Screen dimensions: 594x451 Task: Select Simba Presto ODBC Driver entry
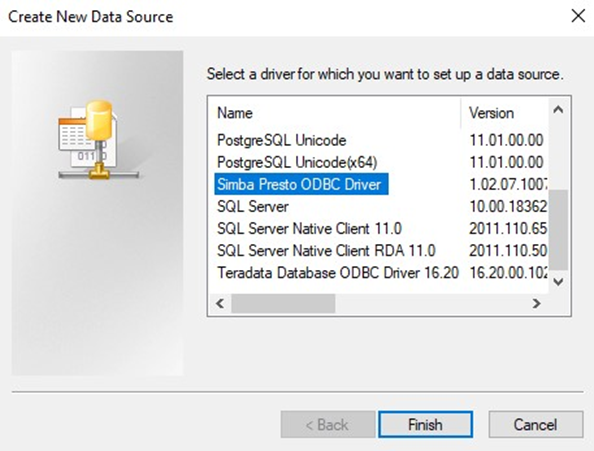pos(301,184)
